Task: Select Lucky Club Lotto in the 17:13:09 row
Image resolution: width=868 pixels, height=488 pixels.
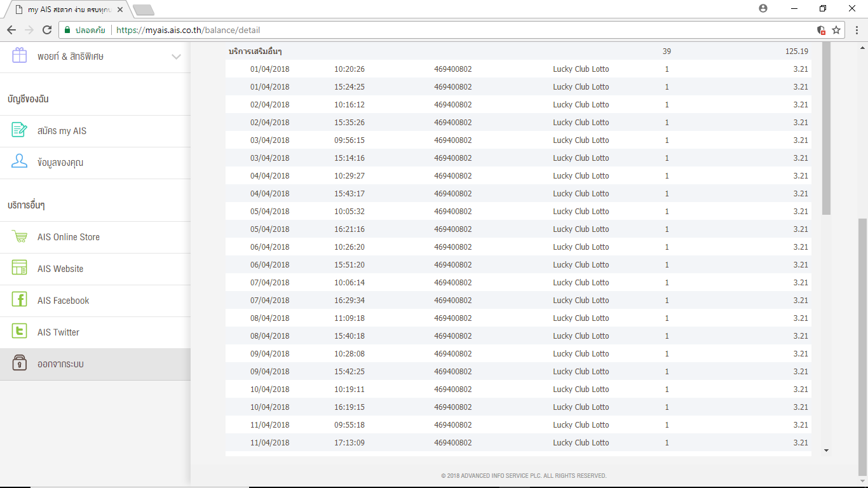Action: (581, 443)
